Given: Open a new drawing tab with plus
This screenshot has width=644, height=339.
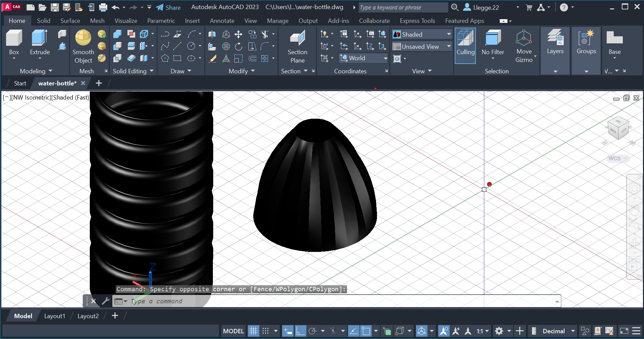Looking at the screenshot, I should (x=99, y=83).
